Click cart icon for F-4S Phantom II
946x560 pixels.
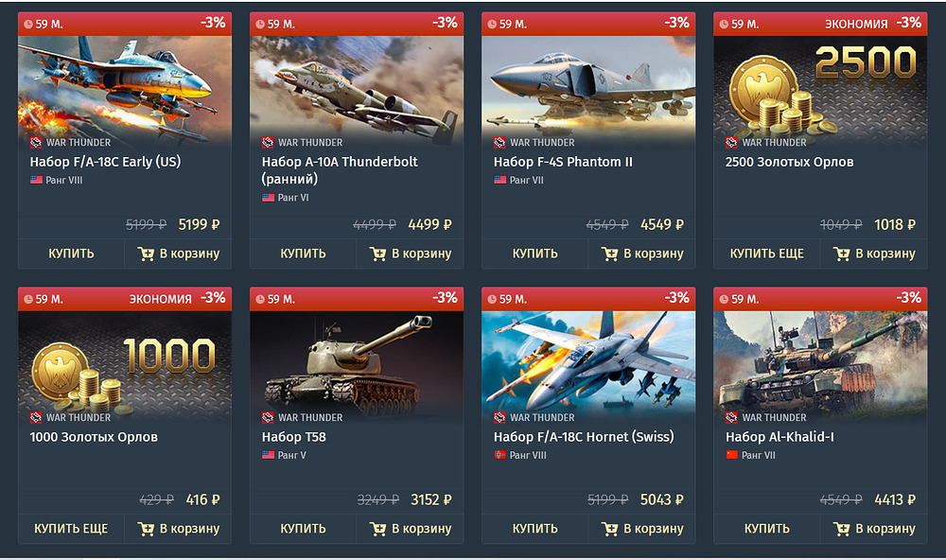coord(609,254)
